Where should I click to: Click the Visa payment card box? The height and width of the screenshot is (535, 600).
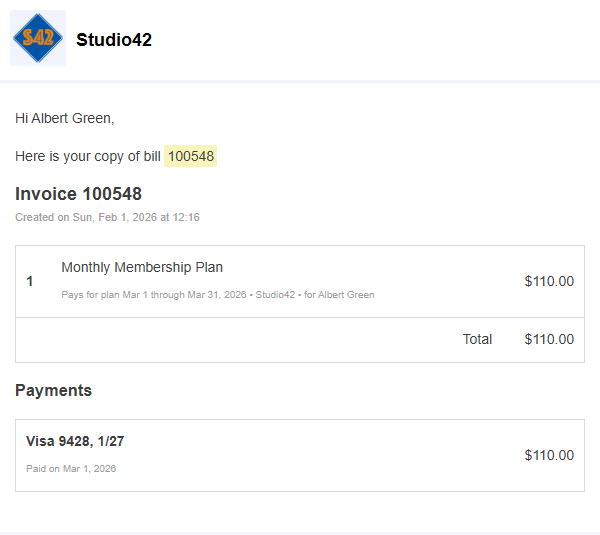(300, 455)
